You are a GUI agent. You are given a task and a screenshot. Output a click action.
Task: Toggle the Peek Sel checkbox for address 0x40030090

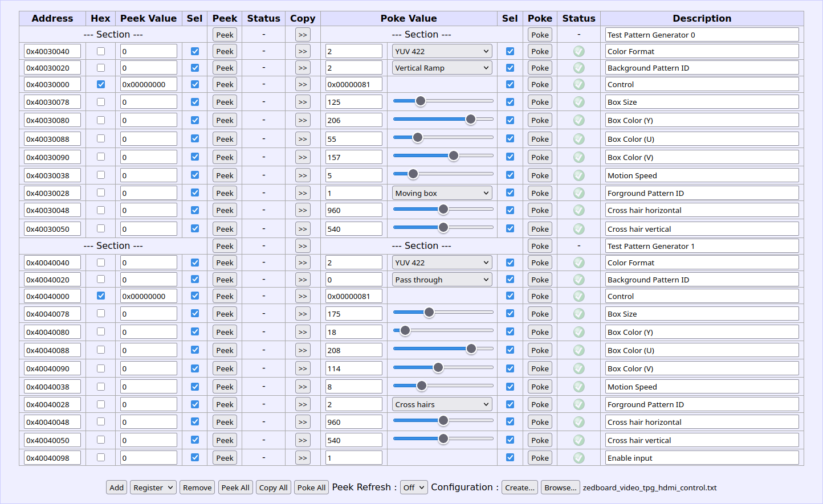click(195, 157)
